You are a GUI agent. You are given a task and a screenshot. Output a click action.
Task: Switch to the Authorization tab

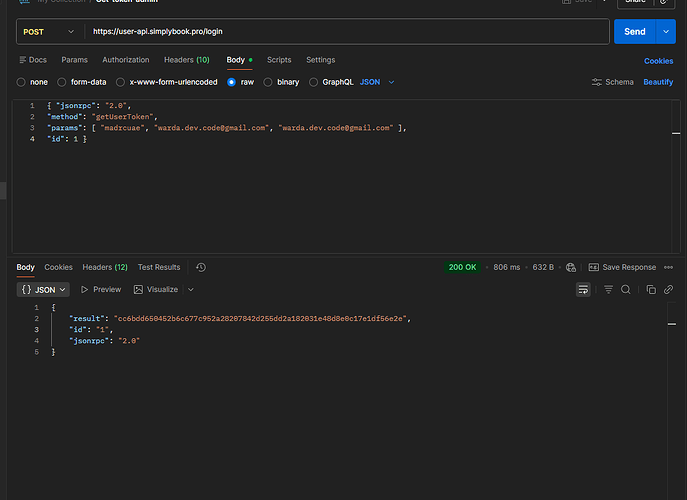click(x=125, y=60)
